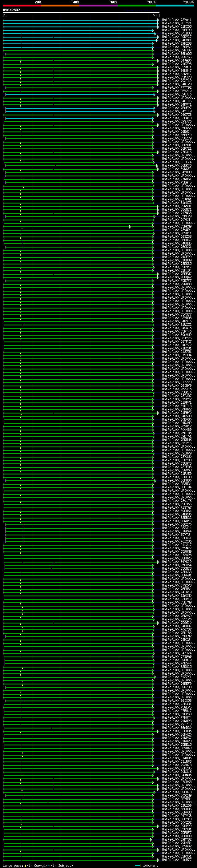This screenshot has width=197, height=868.
Task: Choose the UniRef100_B4JAB0 hit
Action: [177, 61]
